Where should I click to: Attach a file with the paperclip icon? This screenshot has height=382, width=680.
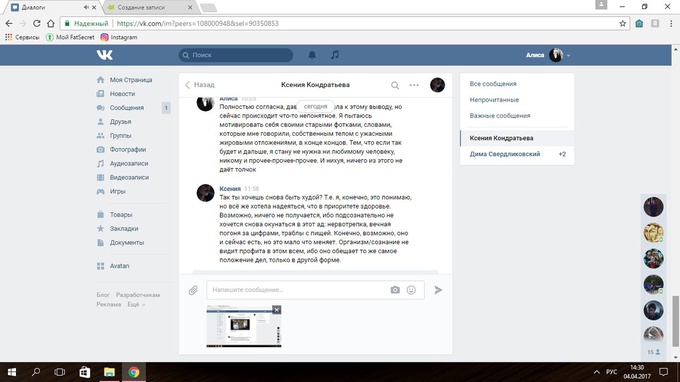193,290
